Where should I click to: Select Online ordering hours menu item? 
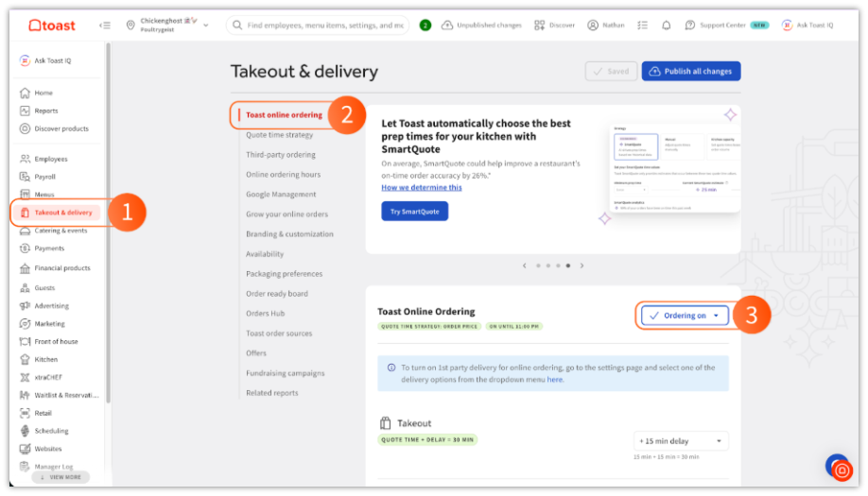tap(283, 175)
